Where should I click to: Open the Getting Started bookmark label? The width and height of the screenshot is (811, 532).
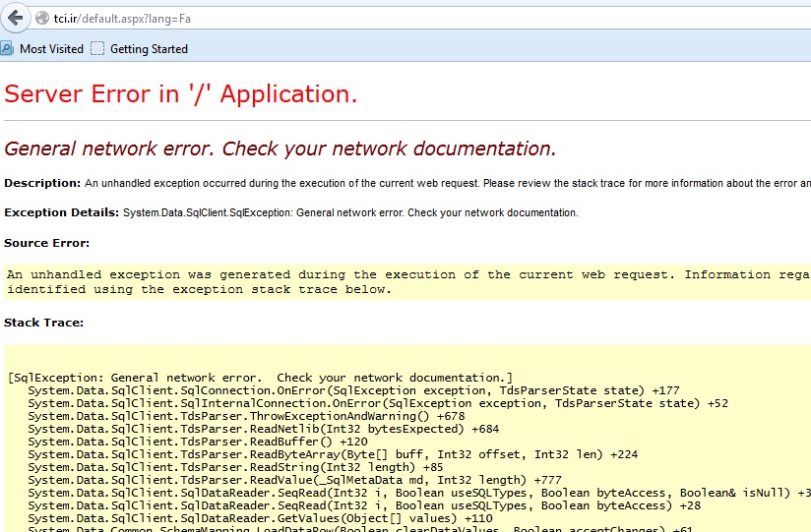point(149,49)
